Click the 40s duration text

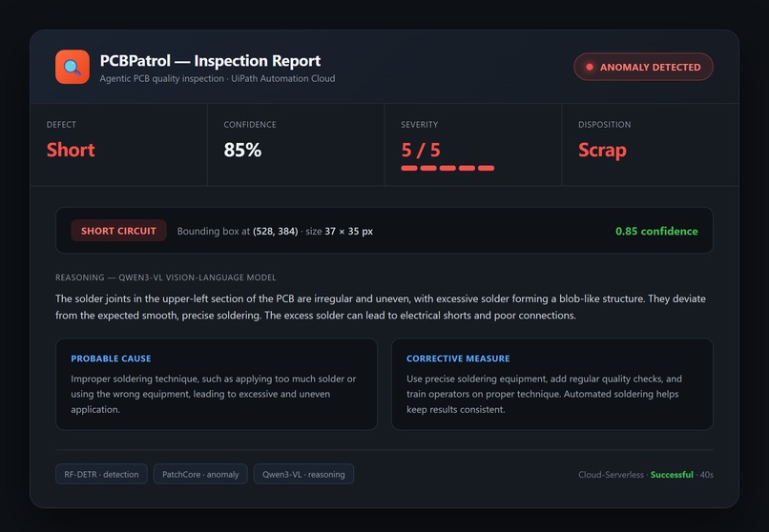pyautogui.click(x=707, y=475)
